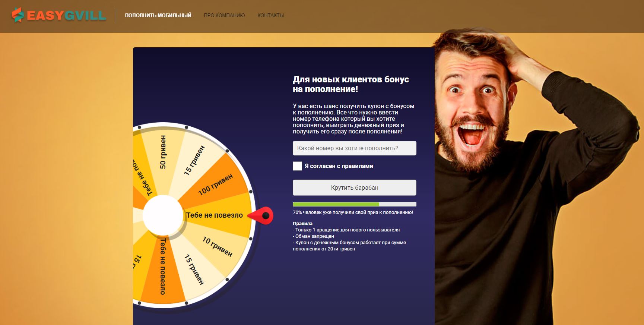Focus the phone number input field

[x=355, y=148]
